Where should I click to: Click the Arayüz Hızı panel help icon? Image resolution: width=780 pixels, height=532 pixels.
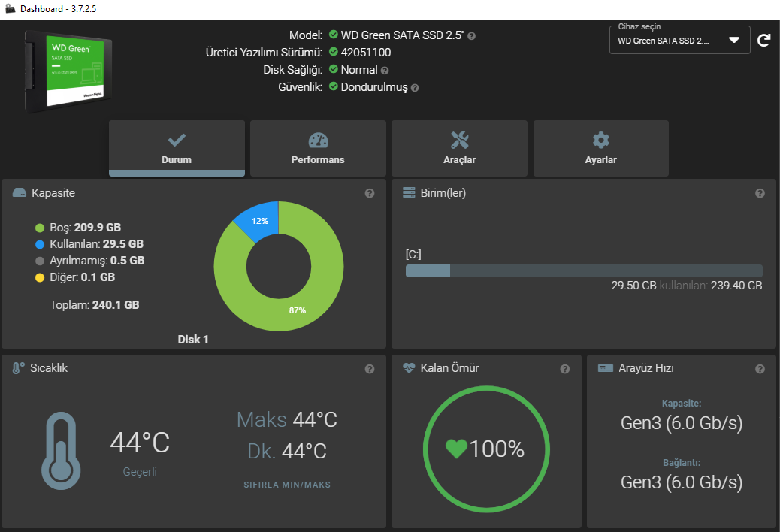(x=760, y=369)
